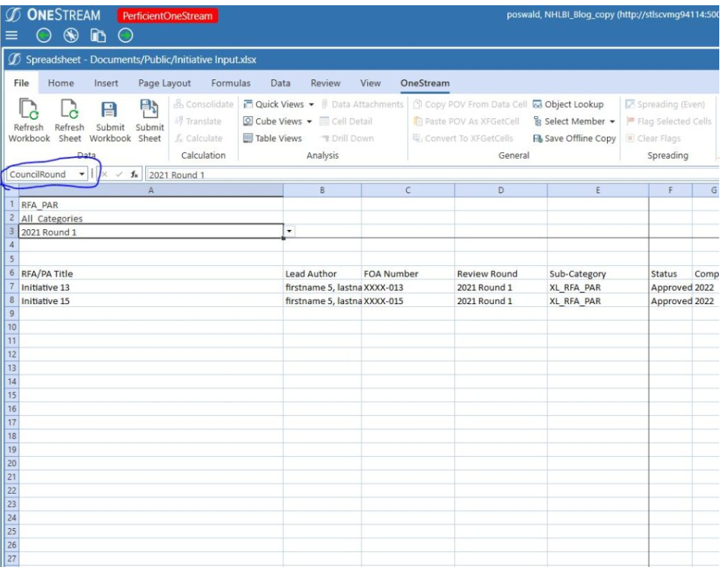Click Flag Selected Cells
Image resolution: width=726 pixels, height=588 pixels.
click(x=668, y=121)
